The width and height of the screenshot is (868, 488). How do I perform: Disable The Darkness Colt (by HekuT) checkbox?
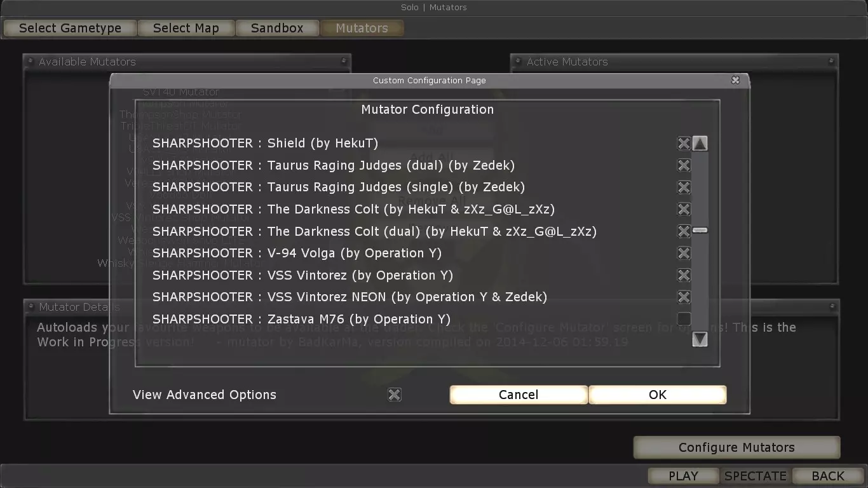pyautogui.click(x=684, y=209)
